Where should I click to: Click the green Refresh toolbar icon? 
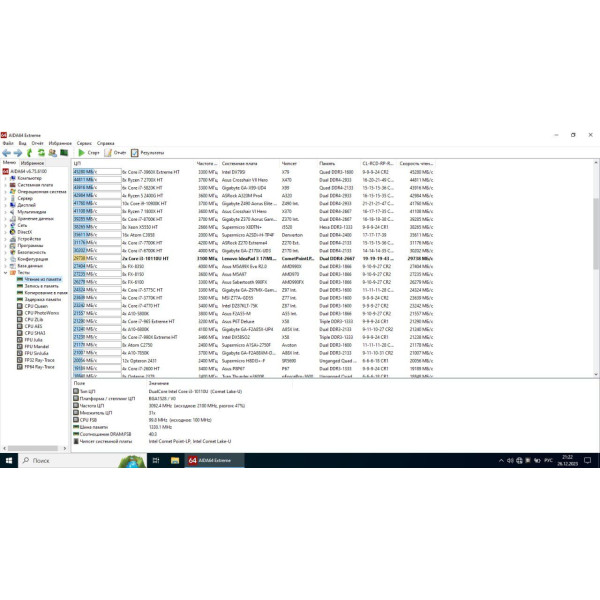(x=41, y=153)
